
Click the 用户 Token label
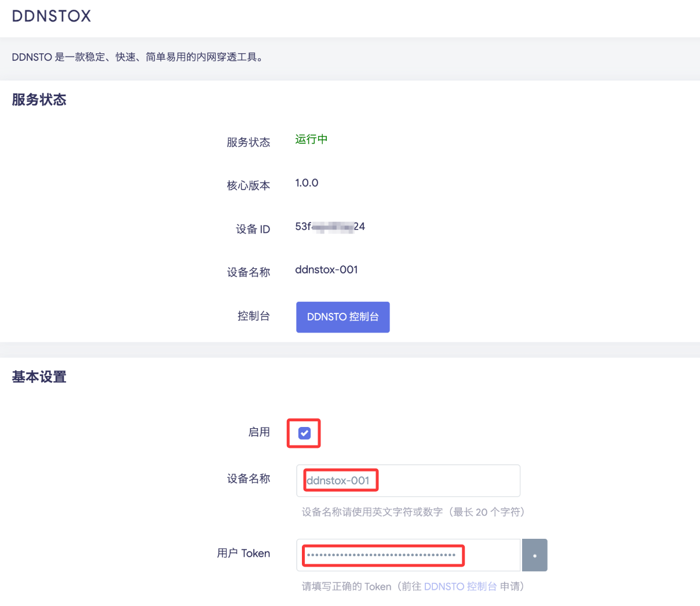pyautogui.click(x=243, y=553)
